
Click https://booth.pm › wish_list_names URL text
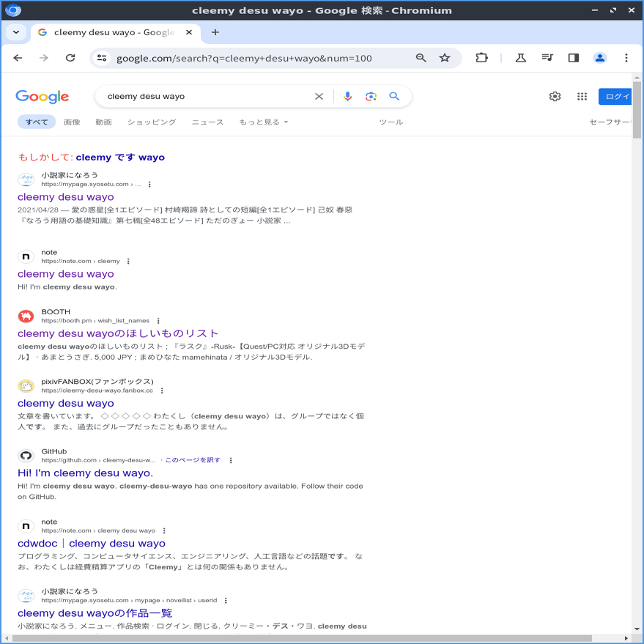(95, 321)
